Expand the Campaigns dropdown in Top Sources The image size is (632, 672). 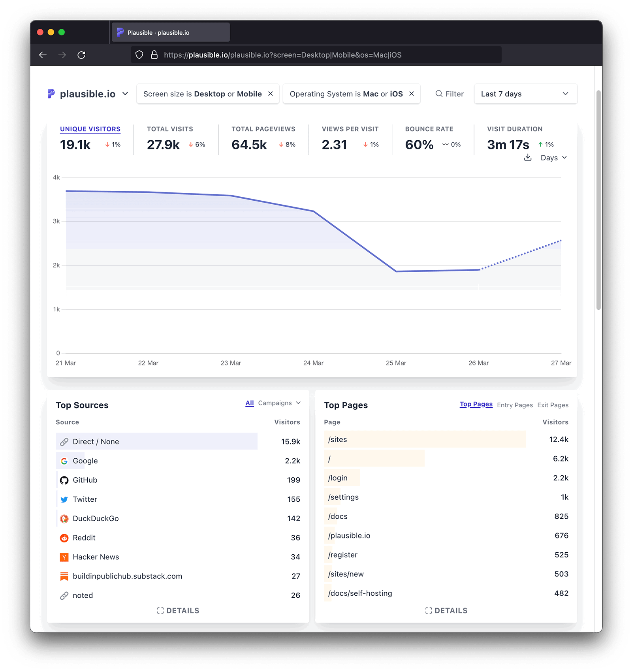pyautogui.click(x=279, y=403)
